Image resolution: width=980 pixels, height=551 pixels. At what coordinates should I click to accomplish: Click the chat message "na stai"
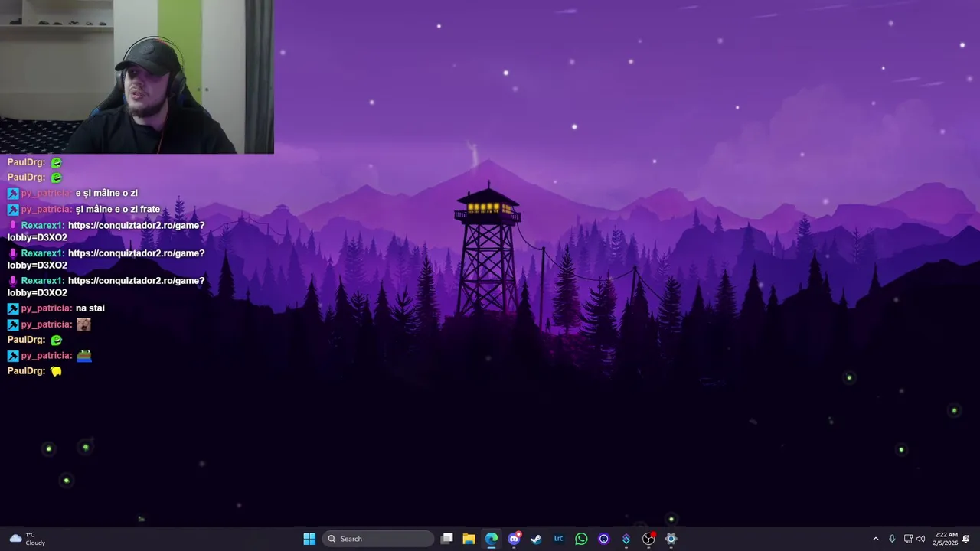tap(90, 308)
